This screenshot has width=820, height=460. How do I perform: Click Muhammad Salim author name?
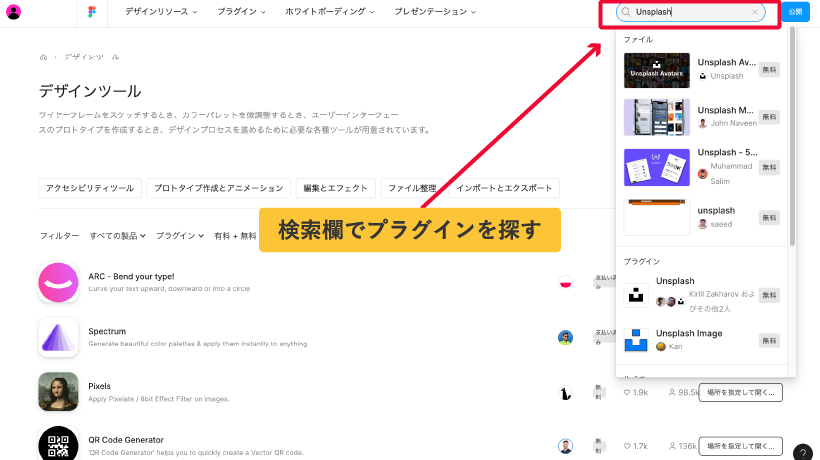731,174
